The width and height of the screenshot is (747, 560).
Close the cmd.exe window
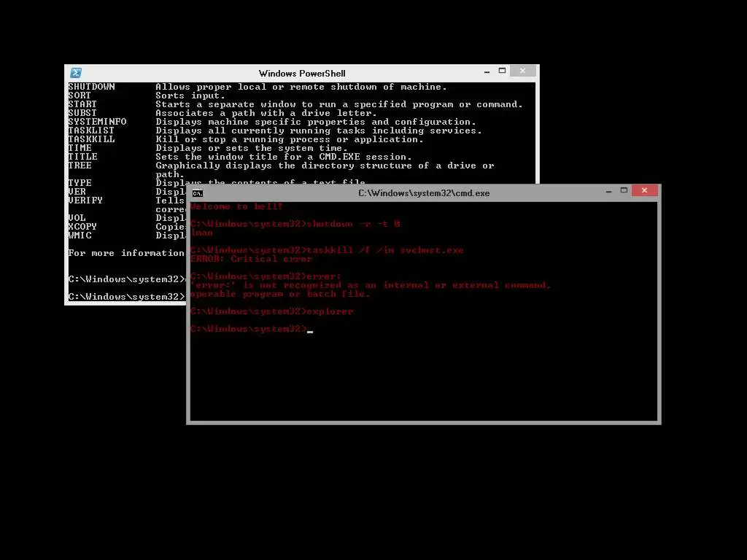[x=645, y=190]
